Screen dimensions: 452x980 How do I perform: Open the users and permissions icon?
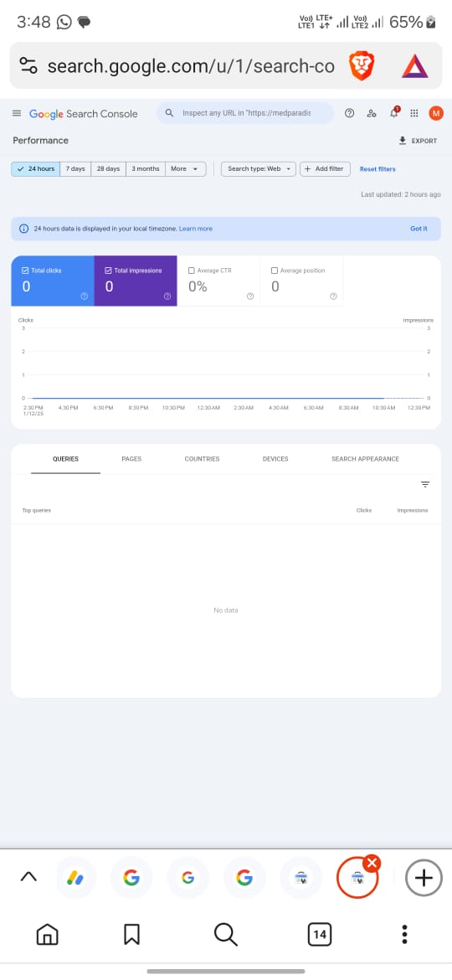click(x=372, y=113)
